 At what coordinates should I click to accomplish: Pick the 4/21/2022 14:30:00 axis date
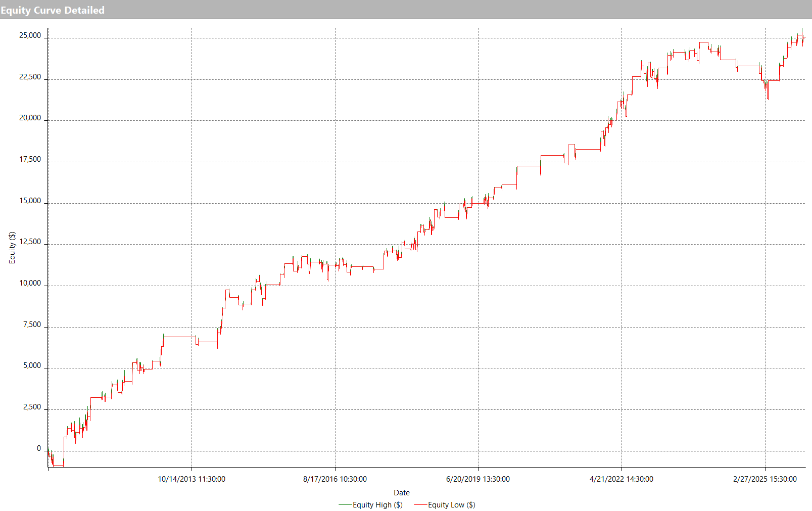(x=622, y=479)
